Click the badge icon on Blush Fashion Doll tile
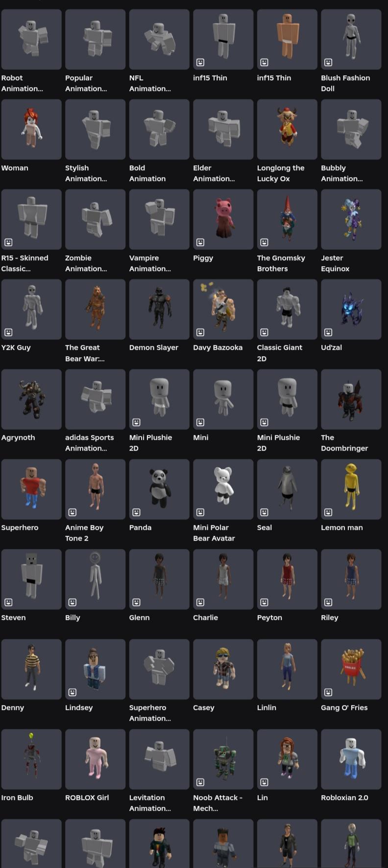 coord(328,62)
